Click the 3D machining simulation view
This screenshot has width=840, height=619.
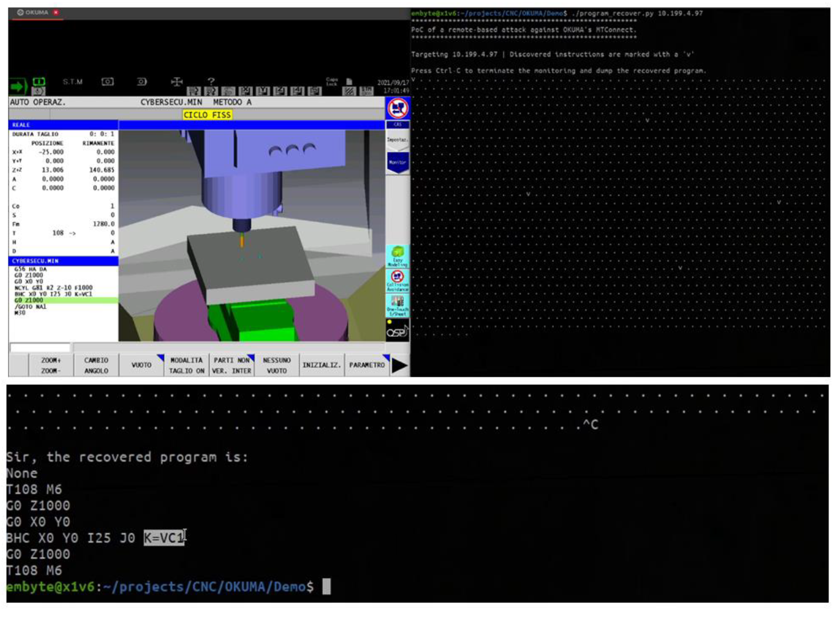click(x=251, y=235)
